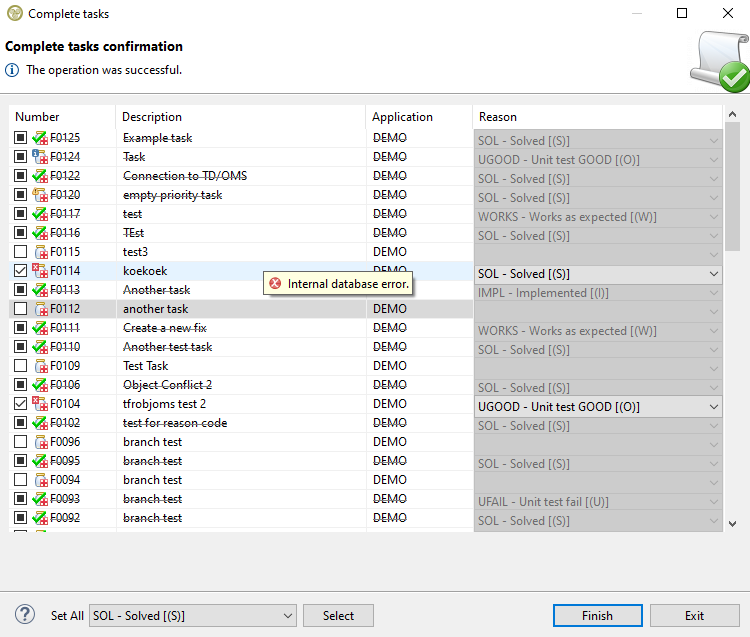Check the checkbox for task F0115
Viewport: 750px width, 637px height.
coord(20,252)
